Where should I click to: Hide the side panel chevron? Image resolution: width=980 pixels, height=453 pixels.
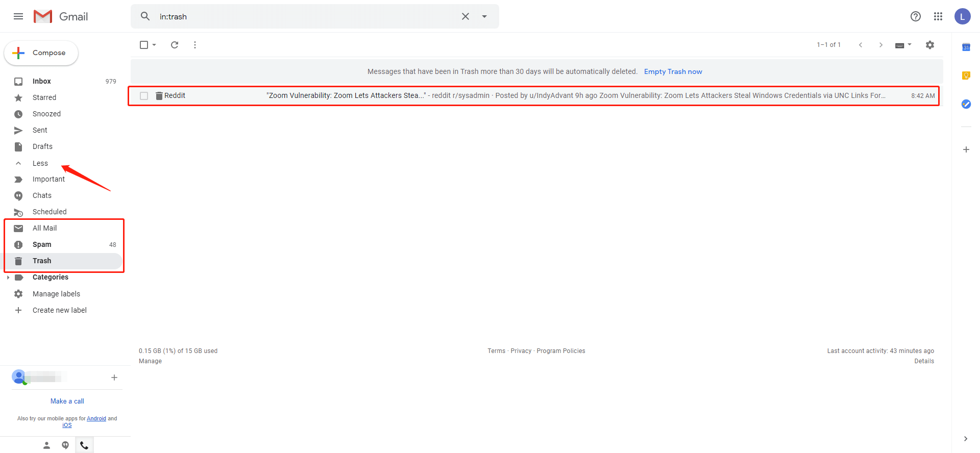[965, 439]
